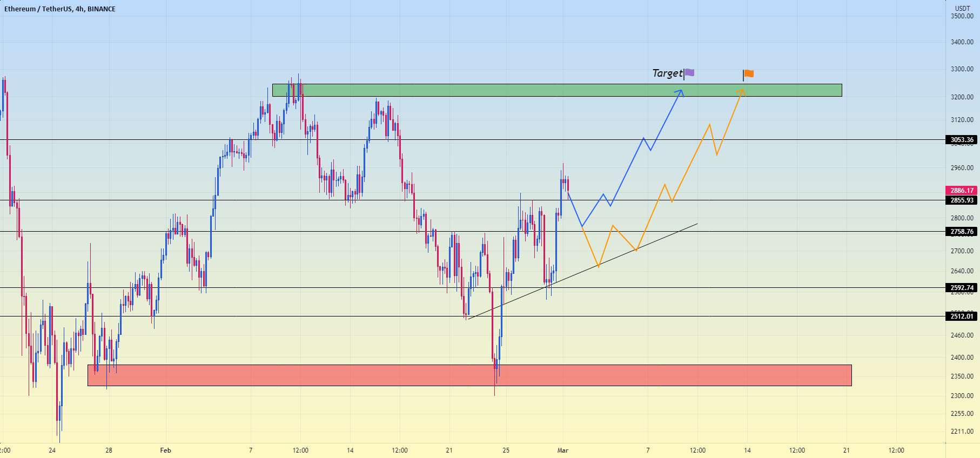Click the 24 date label on time axis
980x458 pixels.
tap(52, 450)
